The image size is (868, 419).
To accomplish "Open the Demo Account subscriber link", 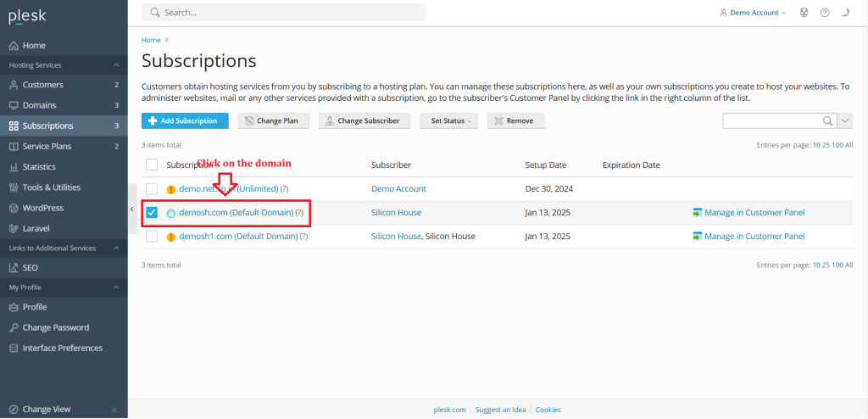I will pos(398,188).
